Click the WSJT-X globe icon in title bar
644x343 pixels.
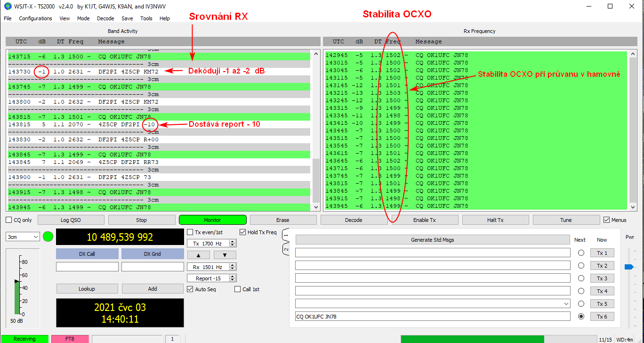pos(7,6)
